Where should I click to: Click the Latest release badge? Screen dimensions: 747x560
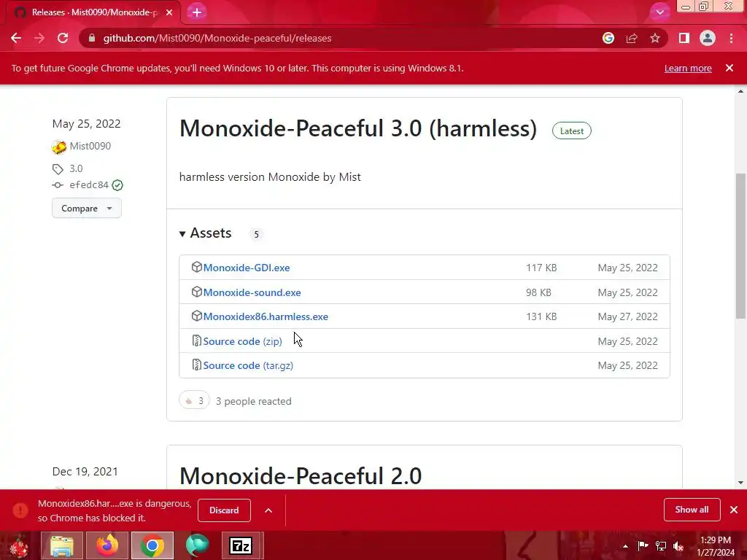coord(572,131)
